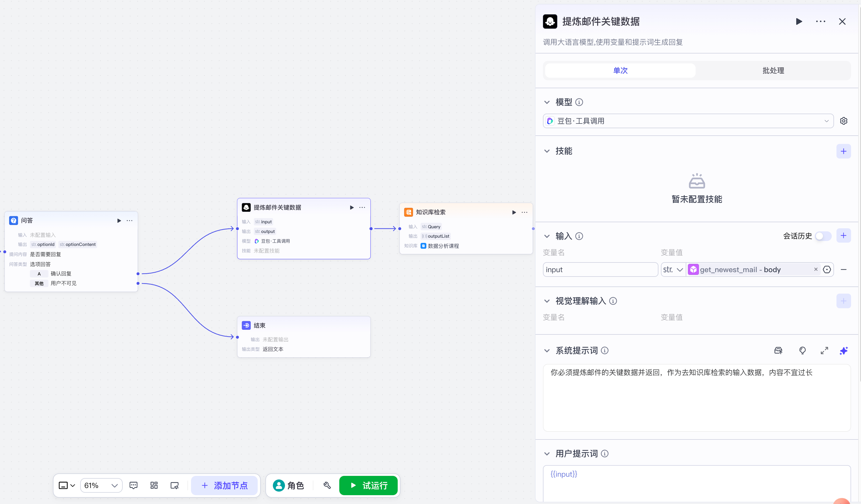Open the prompt library icon
Viewport: 861px width, 504px height.
[x=778, y=351]
